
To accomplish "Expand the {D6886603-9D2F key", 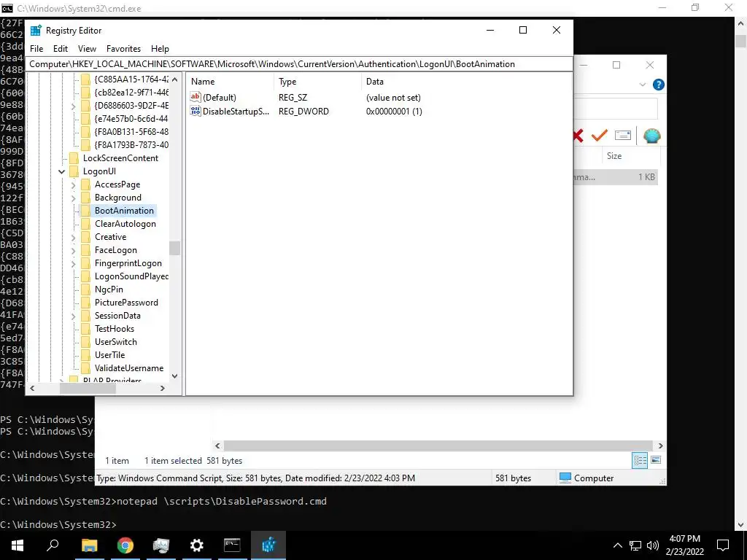I will (x=73, y=106).
